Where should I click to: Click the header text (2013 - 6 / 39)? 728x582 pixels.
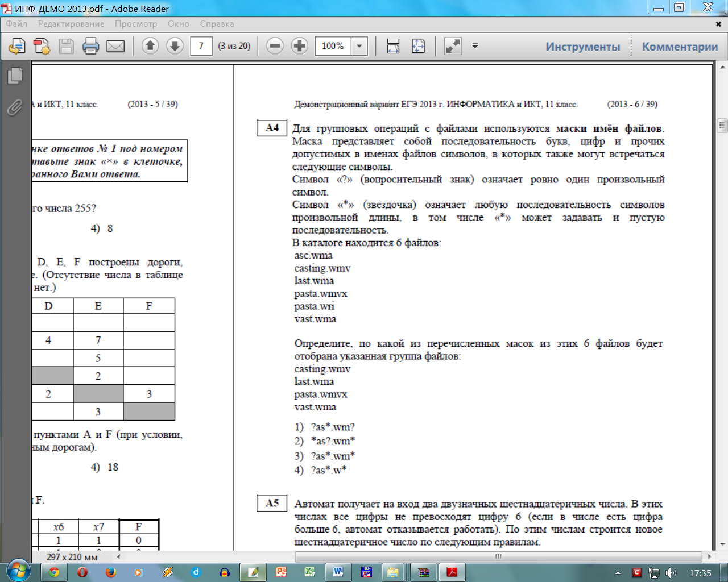(632, 104)
